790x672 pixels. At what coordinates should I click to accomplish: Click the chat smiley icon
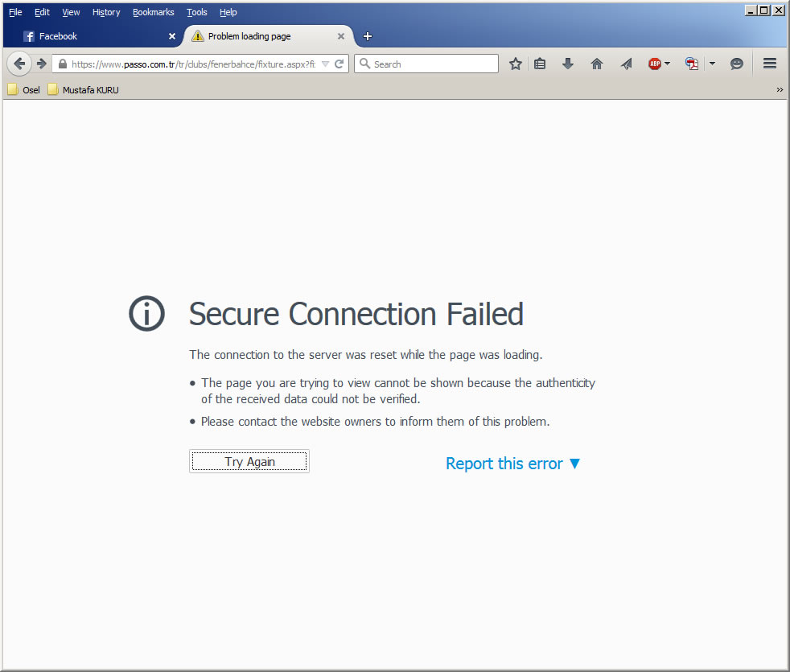click(737, 64)
